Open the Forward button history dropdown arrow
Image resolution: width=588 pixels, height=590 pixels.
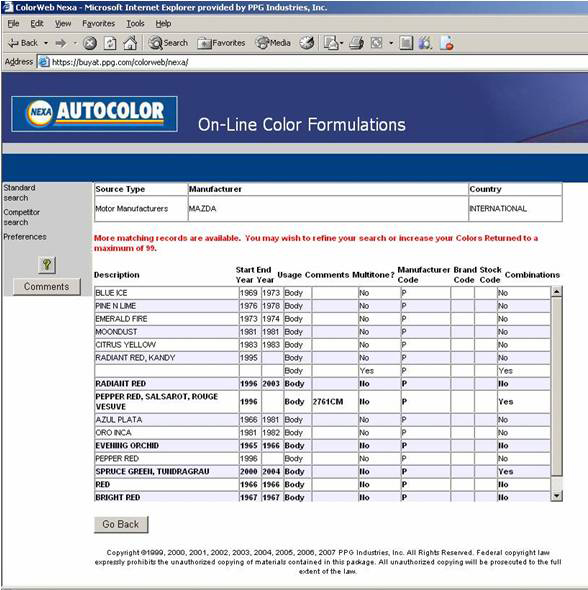[75, 43]
